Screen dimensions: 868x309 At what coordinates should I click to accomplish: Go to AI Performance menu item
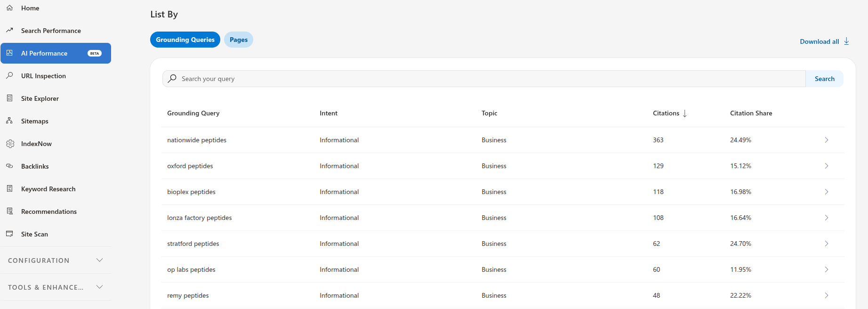(x=56, y=53)
